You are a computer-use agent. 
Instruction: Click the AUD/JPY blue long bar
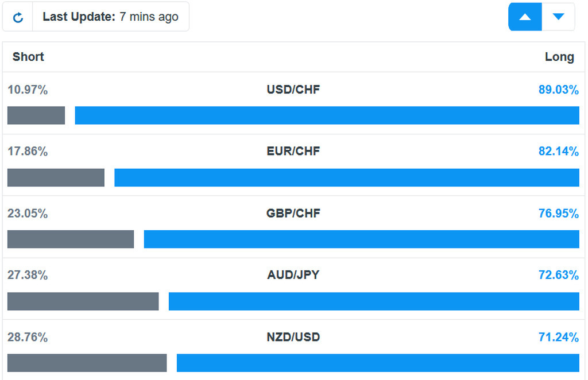[x=374, y=301]
